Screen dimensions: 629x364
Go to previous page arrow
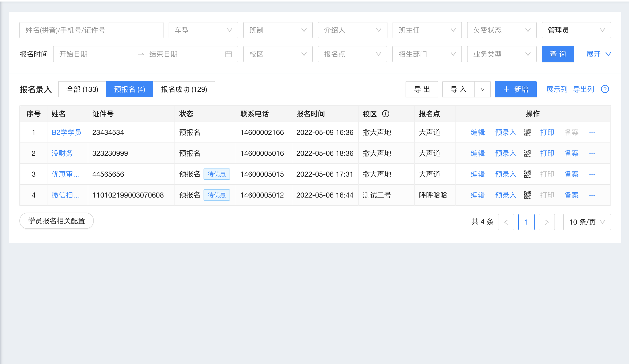pyautogui.click(x=506, y=222)
